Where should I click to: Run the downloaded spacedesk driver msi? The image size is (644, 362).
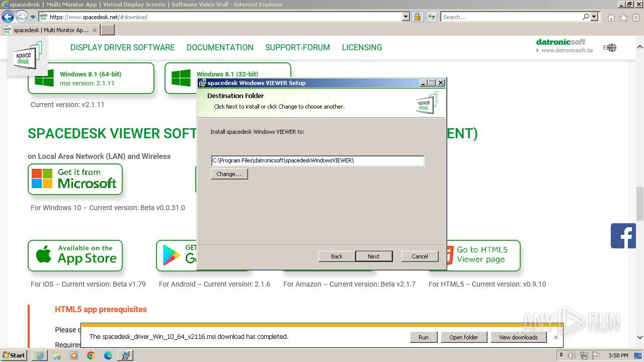click(424, 337)
